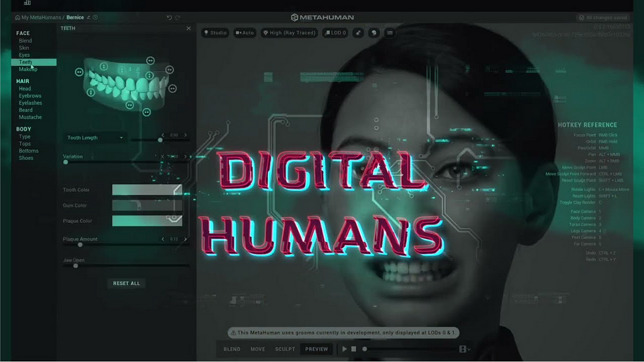
Task: Click the Reset All button
Action: pyautogui.click(x=126, y=283)
